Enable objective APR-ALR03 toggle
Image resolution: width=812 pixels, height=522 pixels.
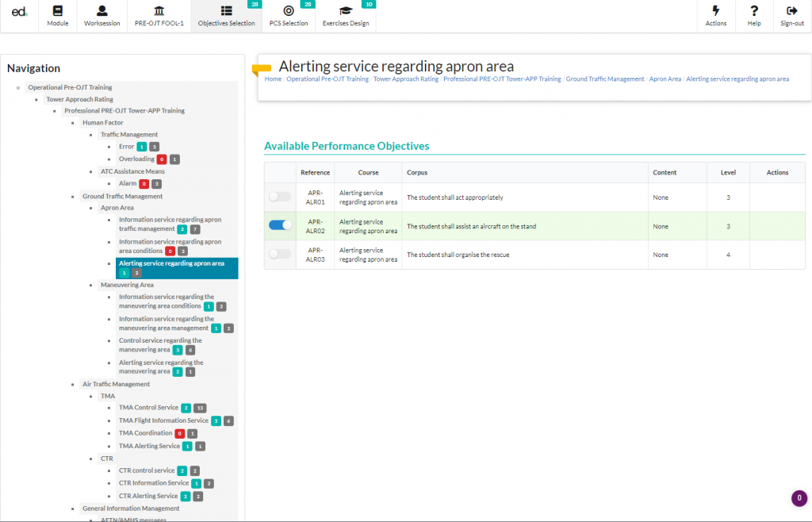tap(280, 254)
